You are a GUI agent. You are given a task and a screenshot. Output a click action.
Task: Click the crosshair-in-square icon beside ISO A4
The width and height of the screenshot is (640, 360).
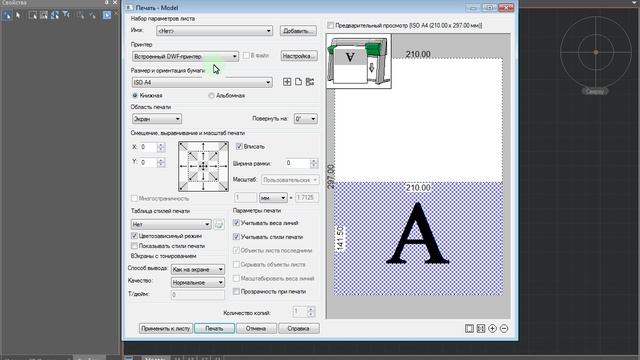[287, 82]
